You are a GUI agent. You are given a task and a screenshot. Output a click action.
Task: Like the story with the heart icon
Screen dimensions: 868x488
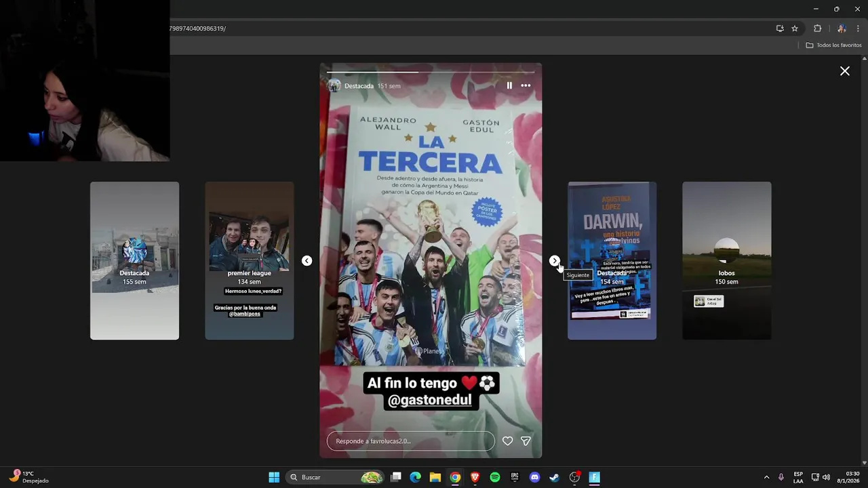tap(507, 441)
